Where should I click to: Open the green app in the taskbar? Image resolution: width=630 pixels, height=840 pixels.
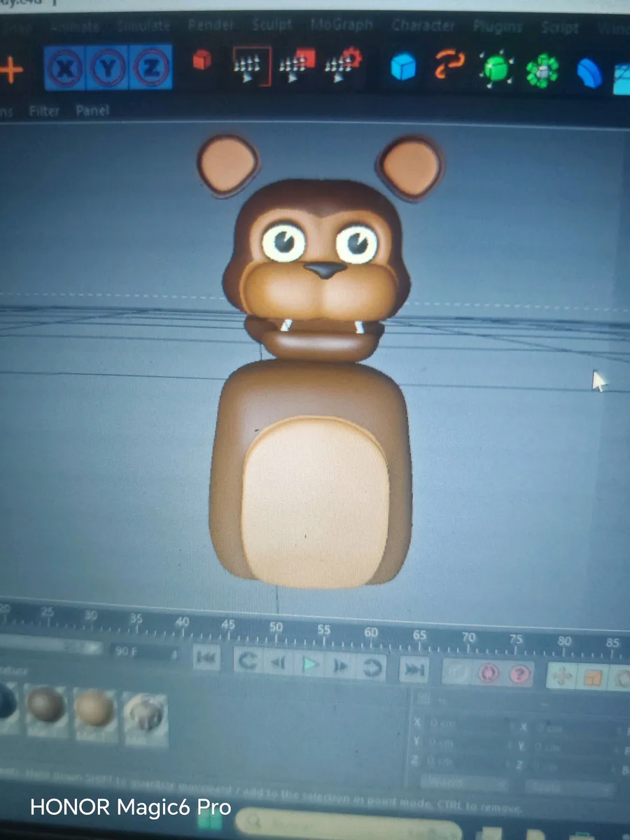point(209,820)
